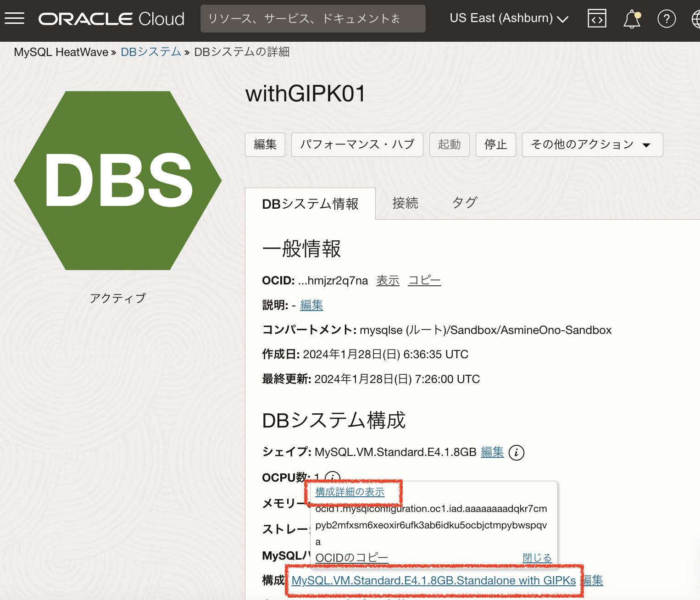Open パフォーマンス・ハブ
The height and width of the screenshot is (600, 700).
[357, 144]
